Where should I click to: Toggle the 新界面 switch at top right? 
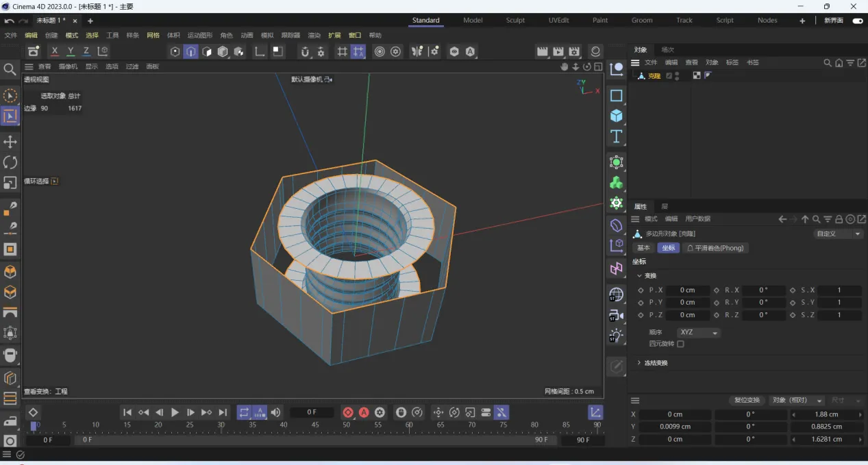tap(857, 21)
